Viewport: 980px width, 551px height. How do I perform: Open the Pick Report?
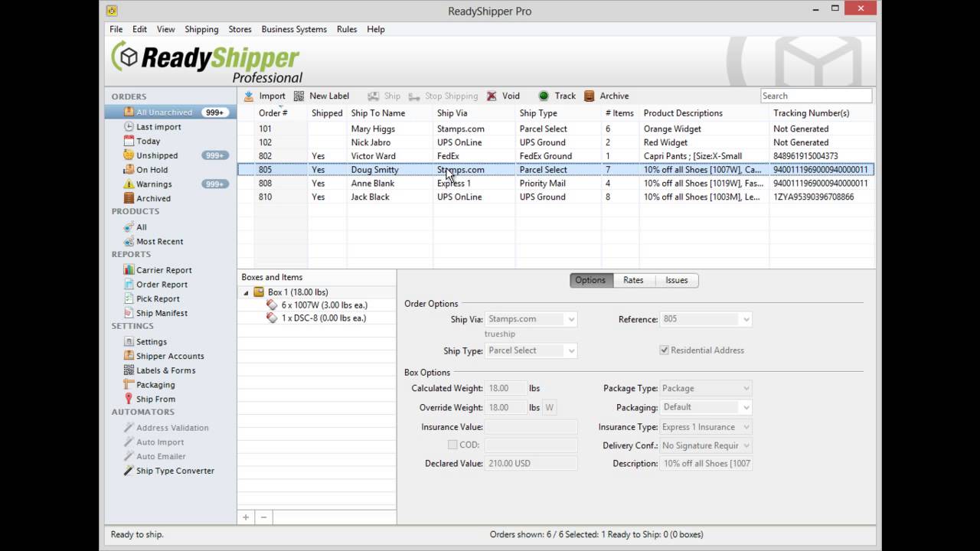click(158, 298)
